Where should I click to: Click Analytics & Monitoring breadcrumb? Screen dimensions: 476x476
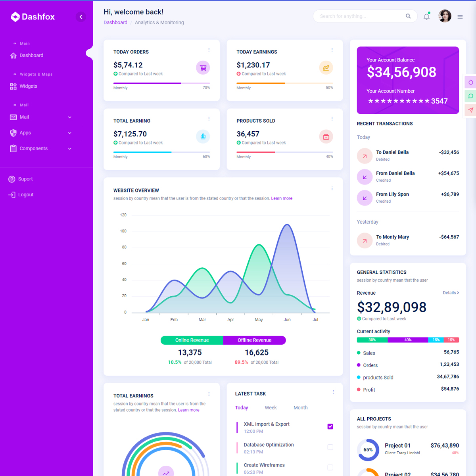tap(159, 23)
